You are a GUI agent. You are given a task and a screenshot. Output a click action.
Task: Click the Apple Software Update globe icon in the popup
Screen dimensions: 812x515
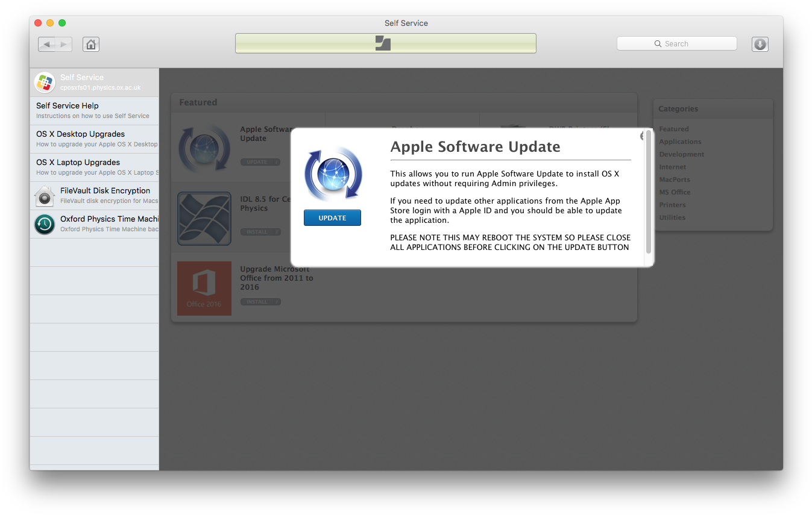click(x=333, y=173)
